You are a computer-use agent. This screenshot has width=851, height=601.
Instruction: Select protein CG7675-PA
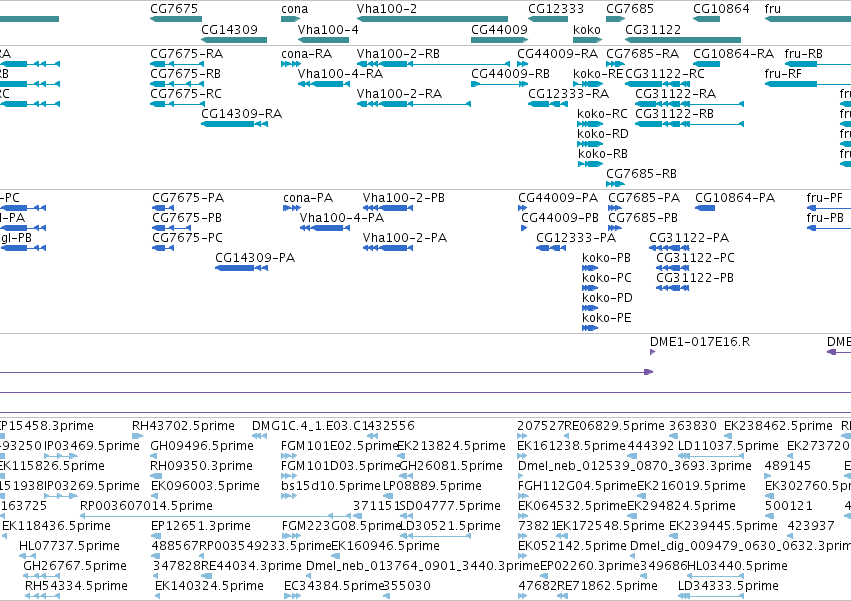click(188, 198)
